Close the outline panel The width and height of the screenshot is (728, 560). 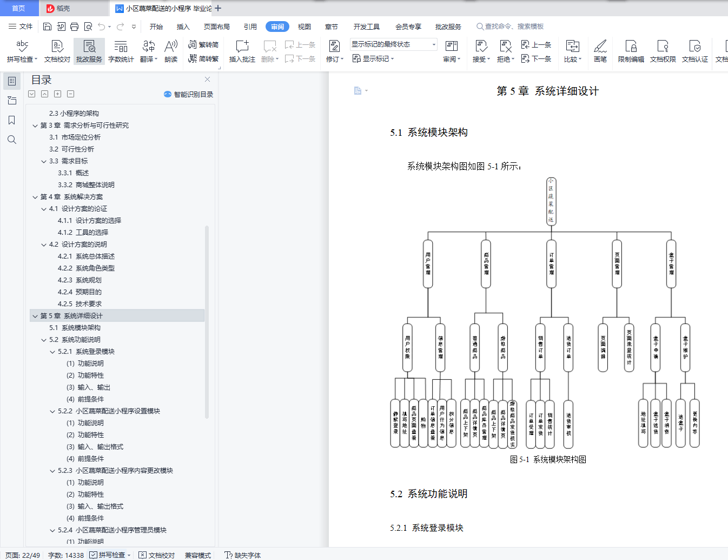coord(208,80)
